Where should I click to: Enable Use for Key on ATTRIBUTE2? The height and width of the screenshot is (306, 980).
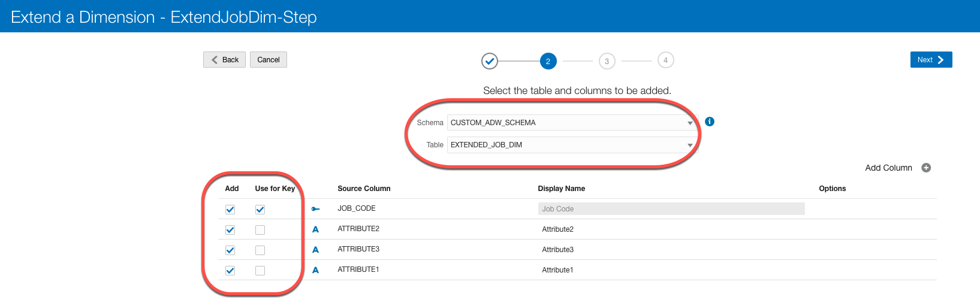pyautogui.click(x=260, y=230)
